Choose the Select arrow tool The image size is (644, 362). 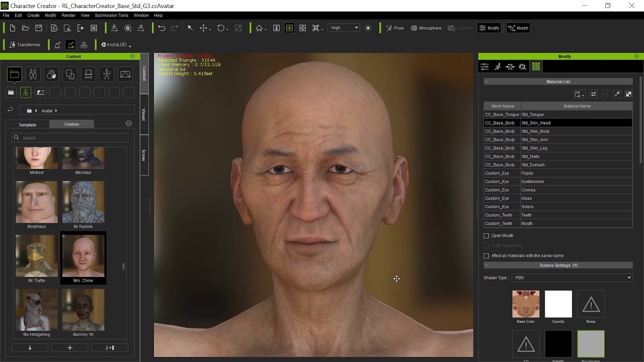(x=190, y=28)
